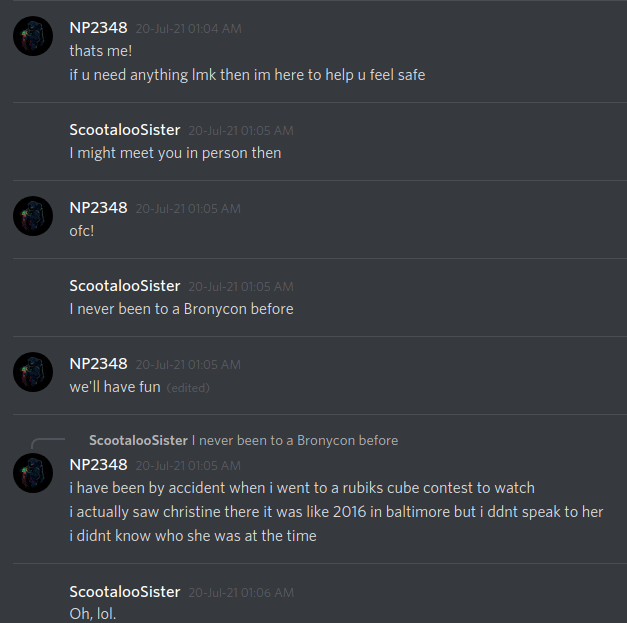The width and height of the screenshot is (627, 623).
Task: Click the NP2348 username above "thats me!"
Action: [x=98, y=28]
